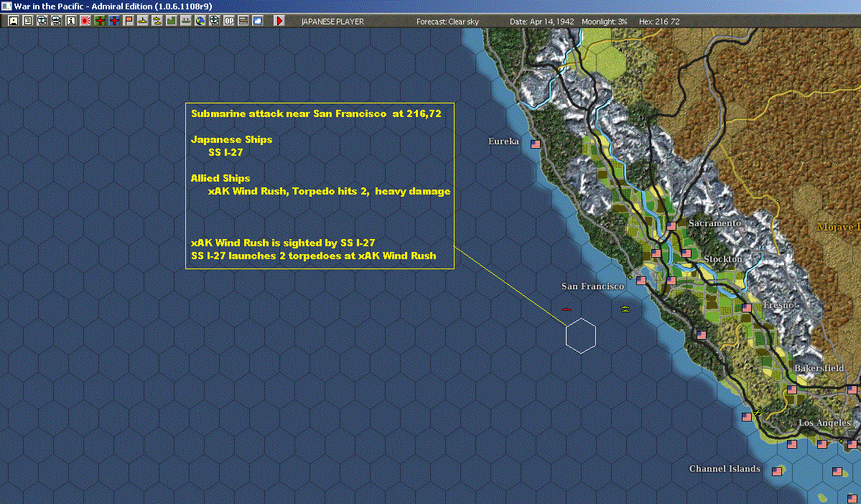Image resolution: width=861 pixels, height=504 pixels.
Task: Click the Fresno city label
Action: [778, 304]
